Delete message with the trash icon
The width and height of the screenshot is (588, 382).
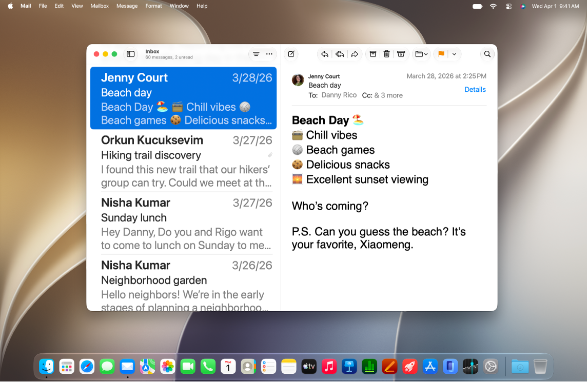(x=387, y=54)
